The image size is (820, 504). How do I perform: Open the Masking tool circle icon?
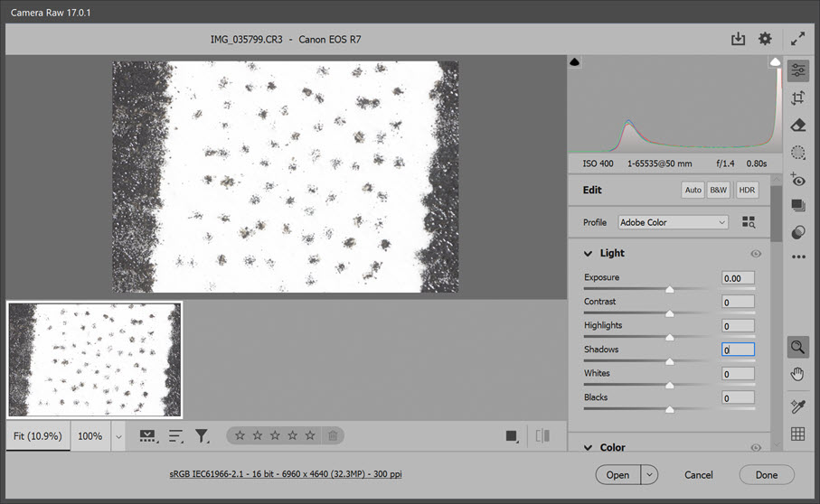tap(798, 153)
